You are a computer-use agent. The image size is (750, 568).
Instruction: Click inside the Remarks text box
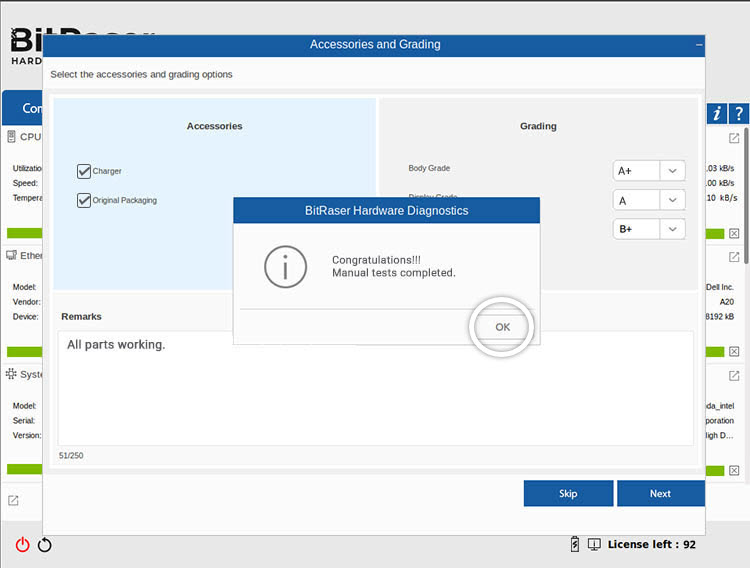[x=375, y=390]
